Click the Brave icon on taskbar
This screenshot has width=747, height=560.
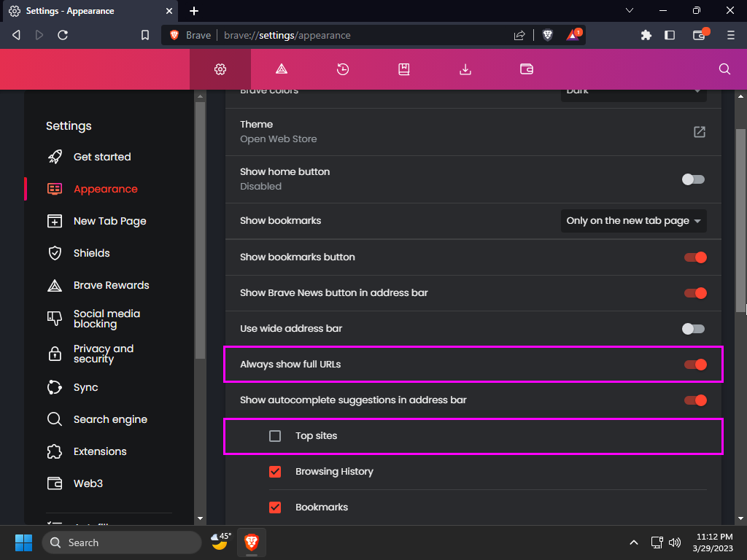[252, 542]
